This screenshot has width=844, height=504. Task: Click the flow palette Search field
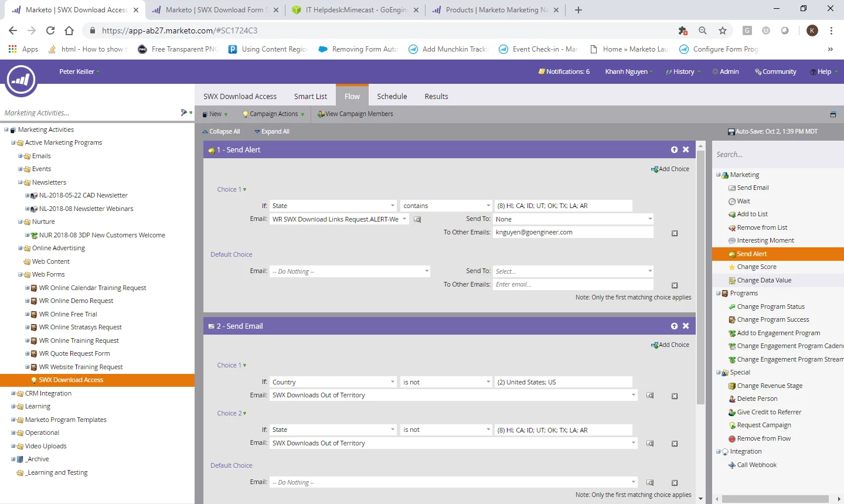coord(778,155)
